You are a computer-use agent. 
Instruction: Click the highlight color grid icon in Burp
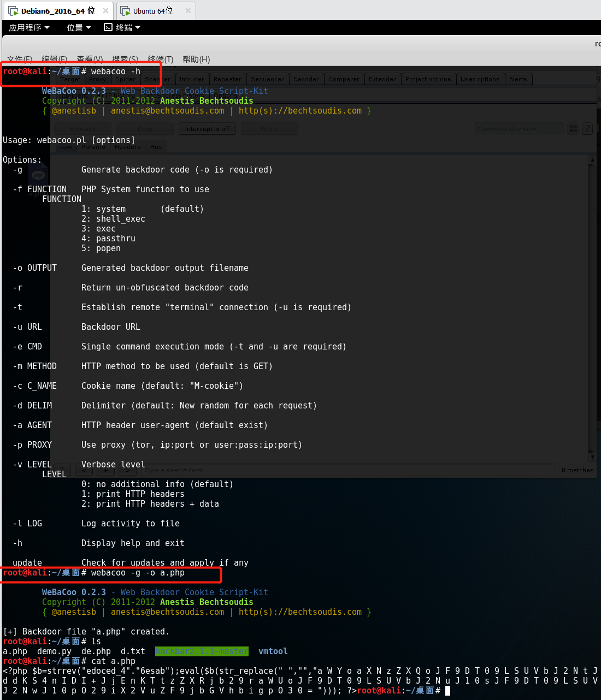pos(573,129)
